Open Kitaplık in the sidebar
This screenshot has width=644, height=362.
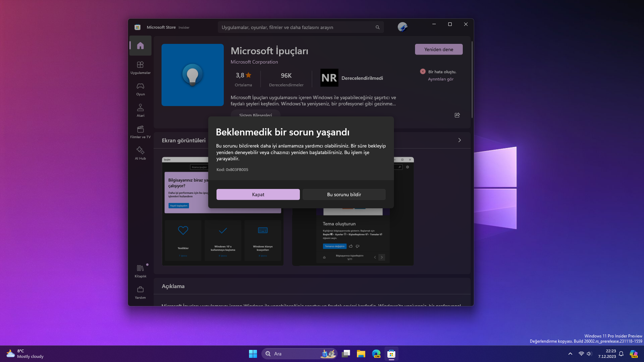click(x=140, y=271)
